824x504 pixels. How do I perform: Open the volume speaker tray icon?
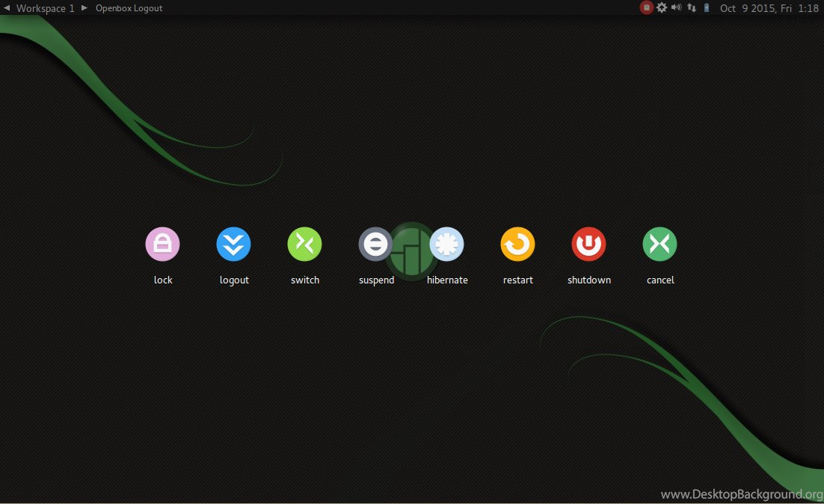677,7
